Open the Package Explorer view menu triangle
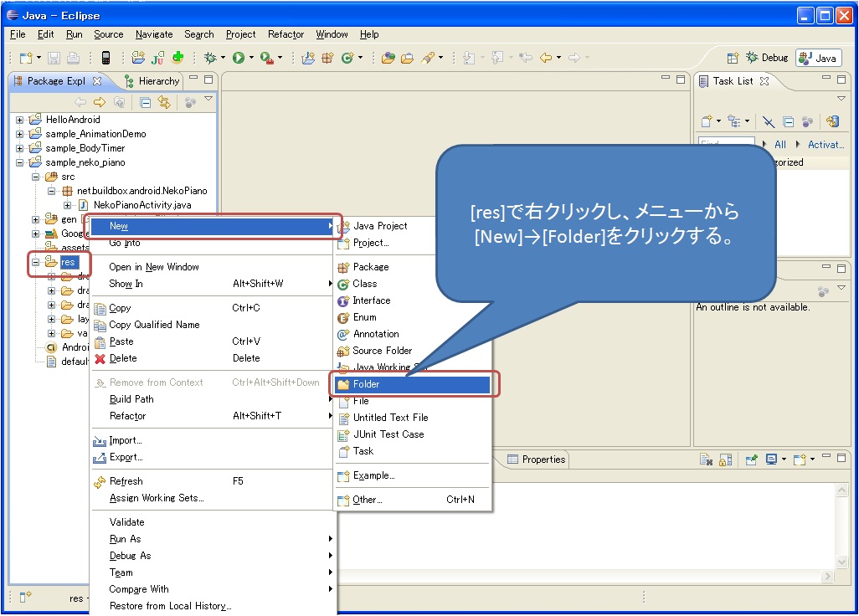 [x=208, y=99]
